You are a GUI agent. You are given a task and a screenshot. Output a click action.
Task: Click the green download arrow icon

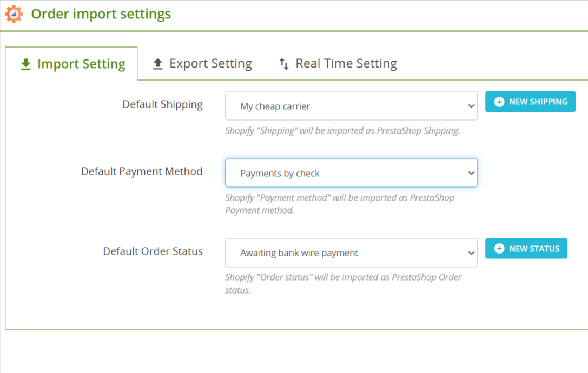[x=25, y=64]
